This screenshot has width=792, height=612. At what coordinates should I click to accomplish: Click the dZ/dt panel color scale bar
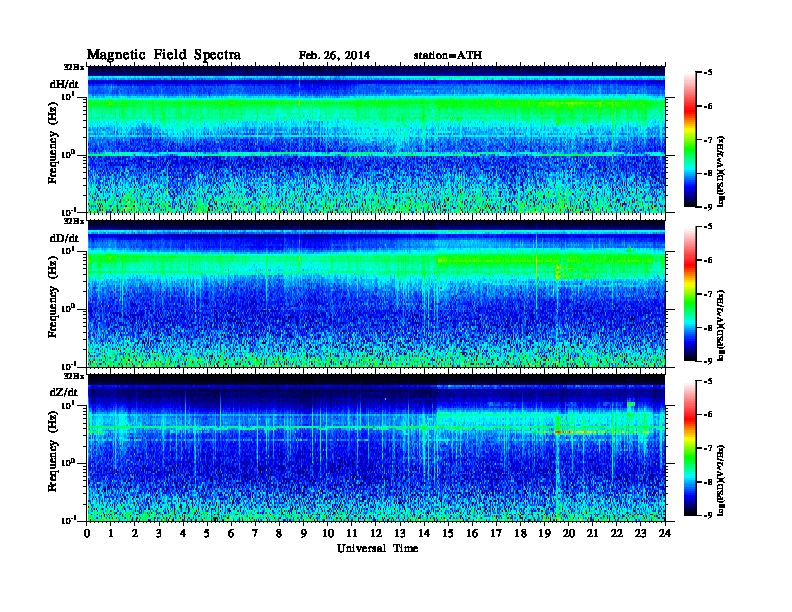tap(690, 448)
